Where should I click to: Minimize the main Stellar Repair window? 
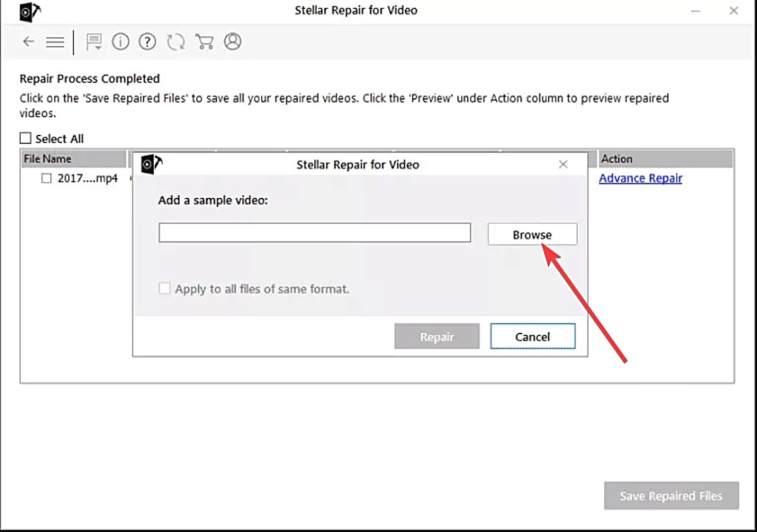point(696,11)
